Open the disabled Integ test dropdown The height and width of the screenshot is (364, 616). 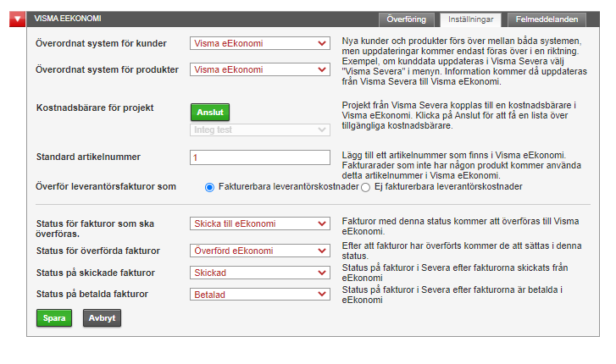click(259, 130)
